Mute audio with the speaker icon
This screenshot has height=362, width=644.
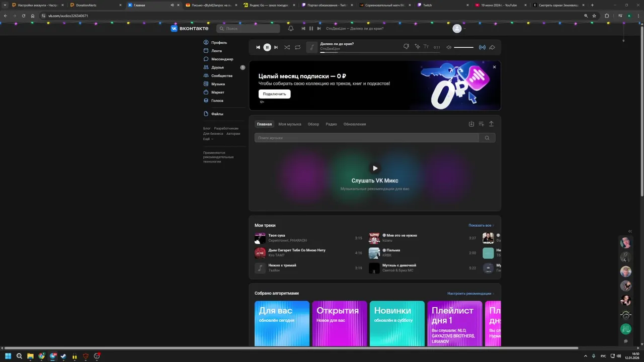pyautogui.click(x=449, y=47)
